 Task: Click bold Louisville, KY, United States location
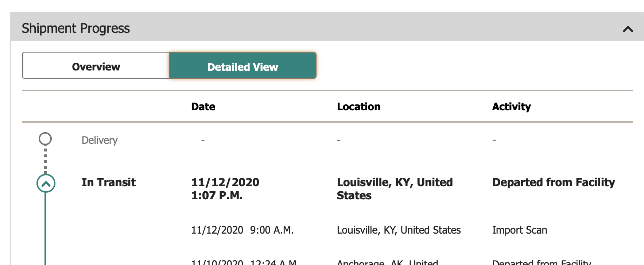click(395, 189)
